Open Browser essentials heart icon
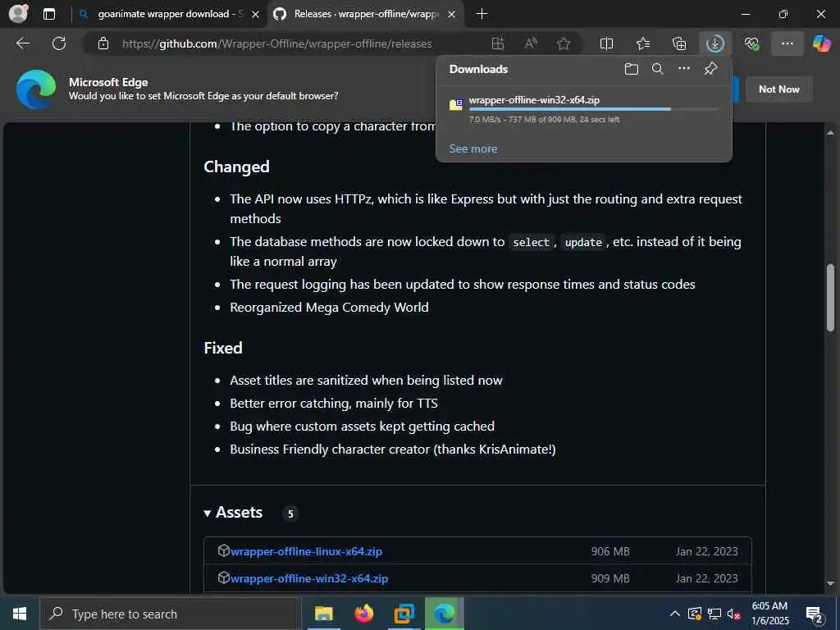840x630 pixels. click(751, 44)
